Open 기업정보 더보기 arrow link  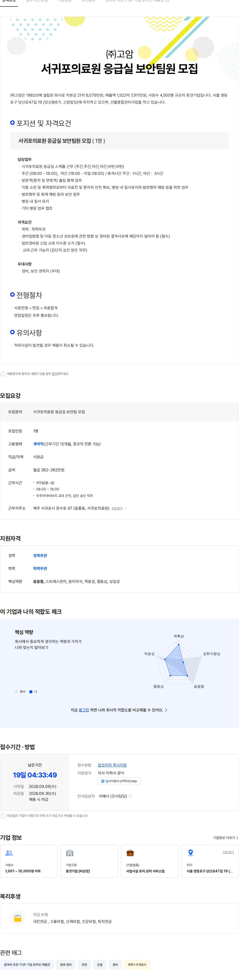click(226, 838)
